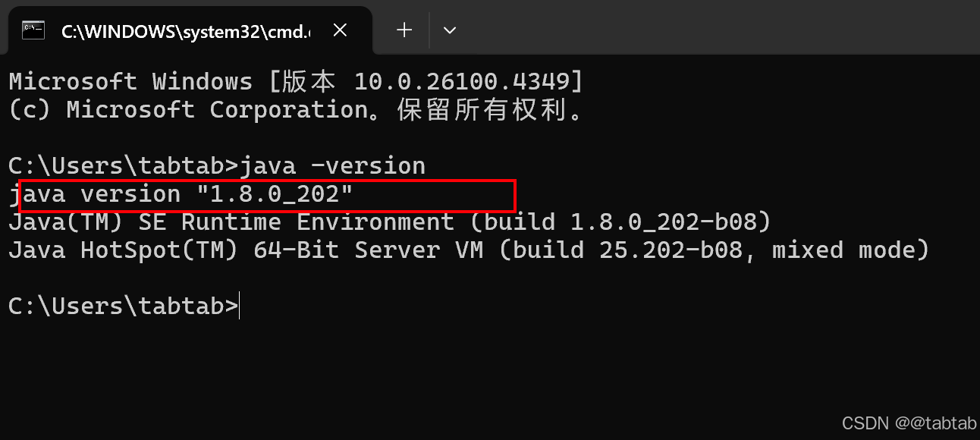Click the Microsoft Corporation copyright line
The width and height of the screenshot is (980, 440).
[x=297, y=110]
